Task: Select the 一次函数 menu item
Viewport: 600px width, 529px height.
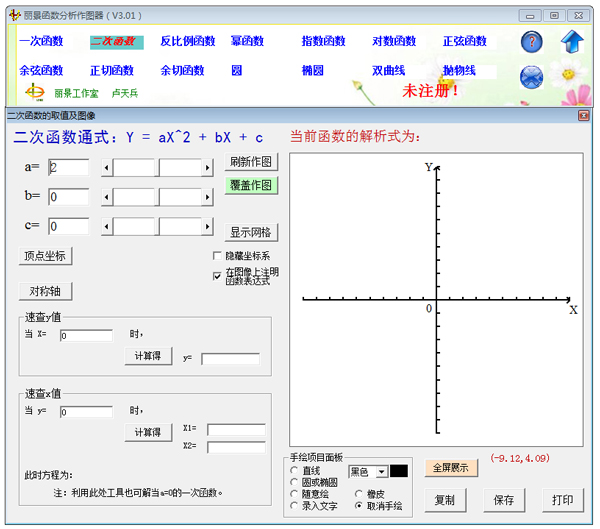Action: [x=41, y=41]
